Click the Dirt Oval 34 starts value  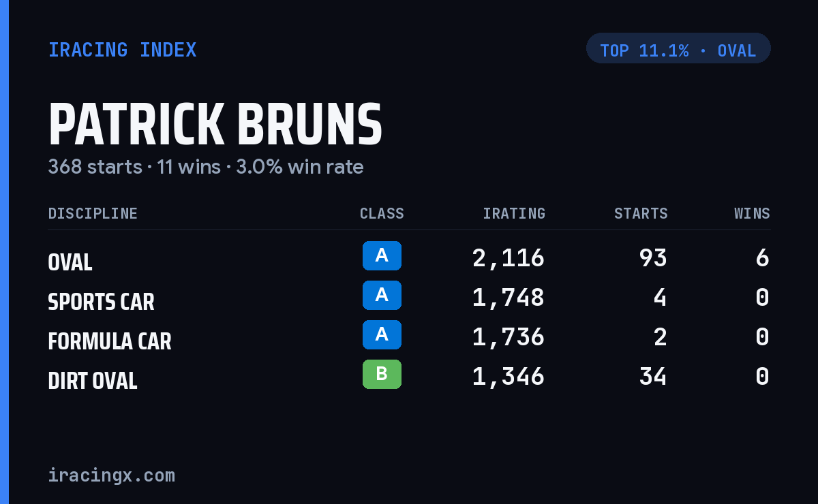[653, 377]
